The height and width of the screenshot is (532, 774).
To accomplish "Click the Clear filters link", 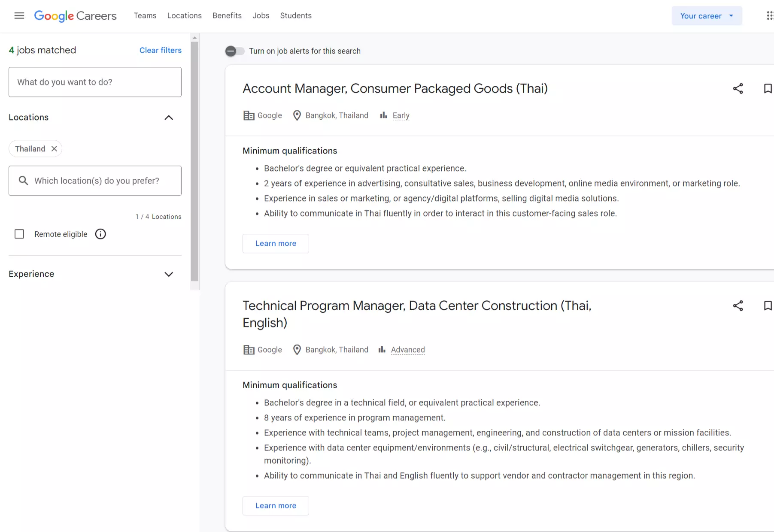I will click(x=161, y=50).
